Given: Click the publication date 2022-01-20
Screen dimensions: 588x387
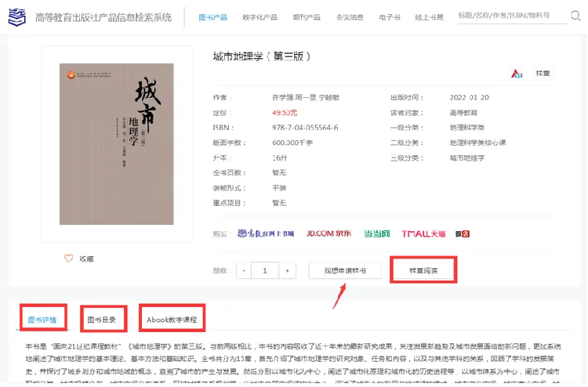Looking at the screenshot, I should 469,97.
